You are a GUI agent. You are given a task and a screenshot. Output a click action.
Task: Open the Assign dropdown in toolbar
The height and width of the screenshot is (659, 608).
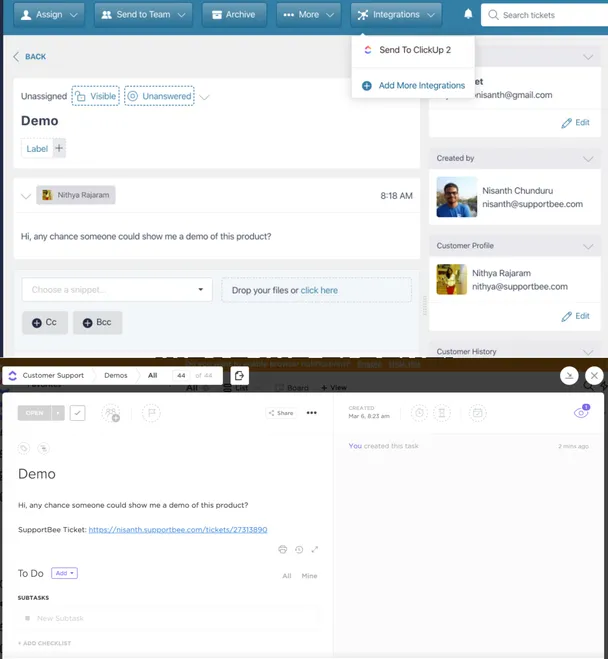(49, 15)
